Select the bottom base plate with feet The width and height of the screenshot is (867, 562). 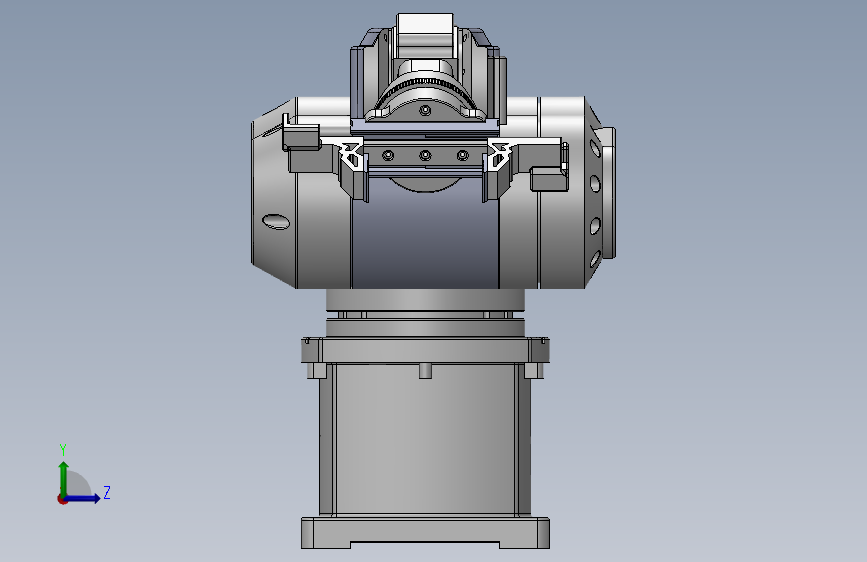click(x=425, y=533)
